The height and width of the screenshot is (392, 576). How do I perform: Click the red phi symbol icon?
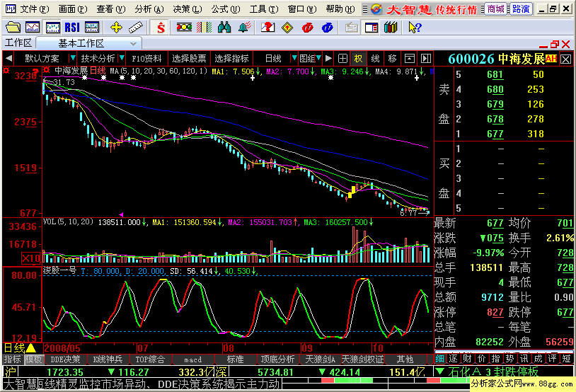[308, 28]
